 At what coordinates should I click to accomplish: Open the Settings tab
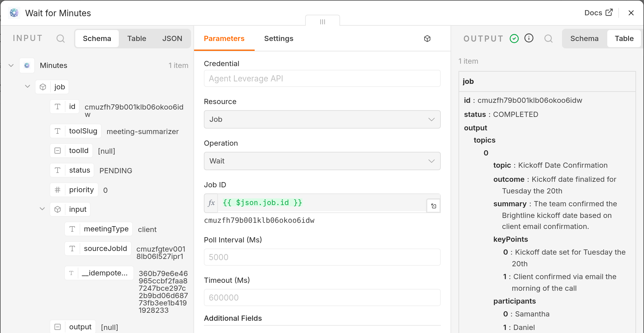(279, 39)
